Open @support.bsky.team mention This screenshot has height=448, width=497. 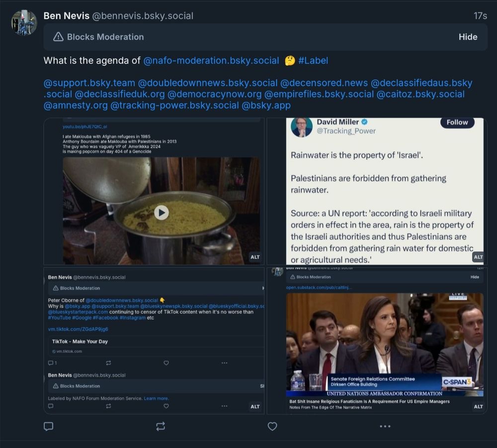(89, 82)
